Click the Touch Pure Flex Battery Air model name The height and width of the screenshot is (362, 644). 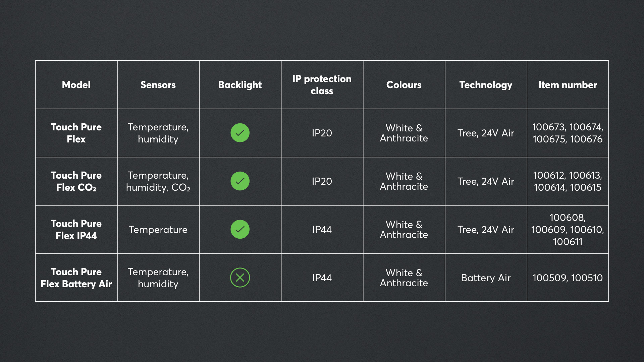[76, 278]
